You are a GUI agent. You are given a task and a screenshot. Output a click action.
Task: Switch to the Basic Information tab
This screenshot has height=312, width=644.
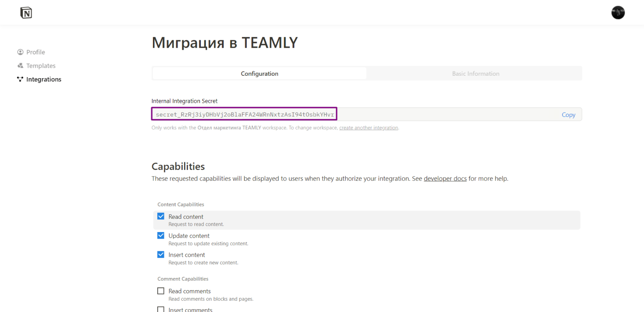pyautogui.click(x=475, y=73)
